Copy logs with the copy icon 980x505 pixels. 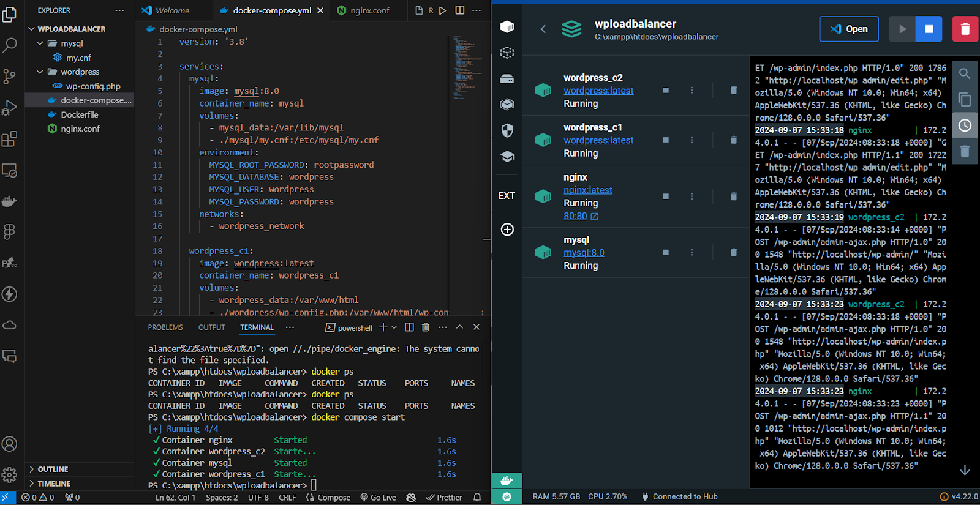(965, 100)
